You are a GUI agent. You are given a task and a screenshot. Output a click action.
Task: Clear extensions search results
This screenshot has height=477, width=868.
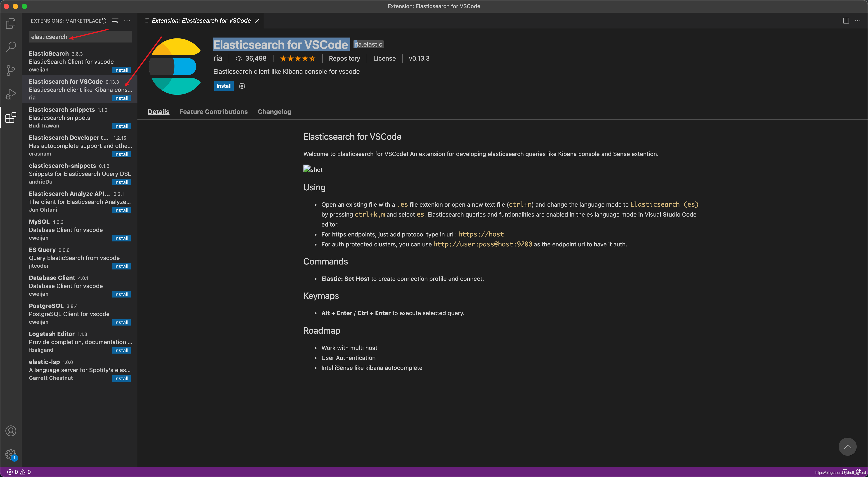115,21
